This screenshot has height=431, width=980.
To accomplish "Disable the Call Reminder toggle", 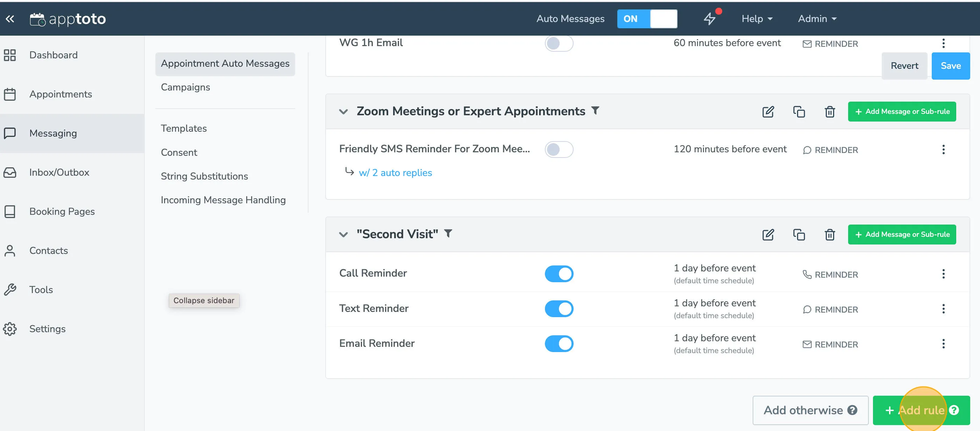I will [559, 273].
